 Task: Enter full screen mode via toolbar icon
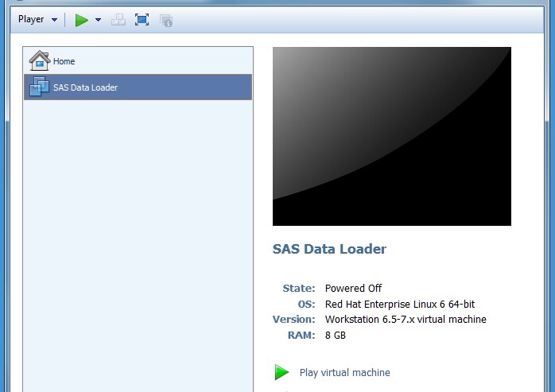[x=142, y=20]
